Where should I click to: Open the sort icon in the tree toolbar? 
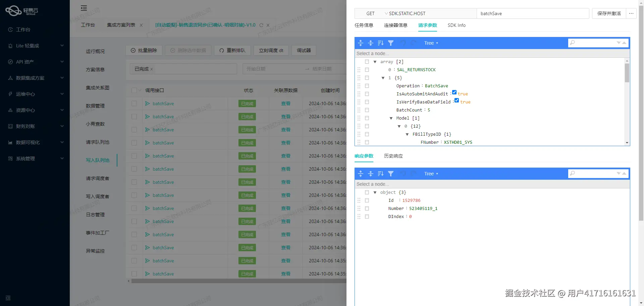pyautogui.click(x=380, y=43)
